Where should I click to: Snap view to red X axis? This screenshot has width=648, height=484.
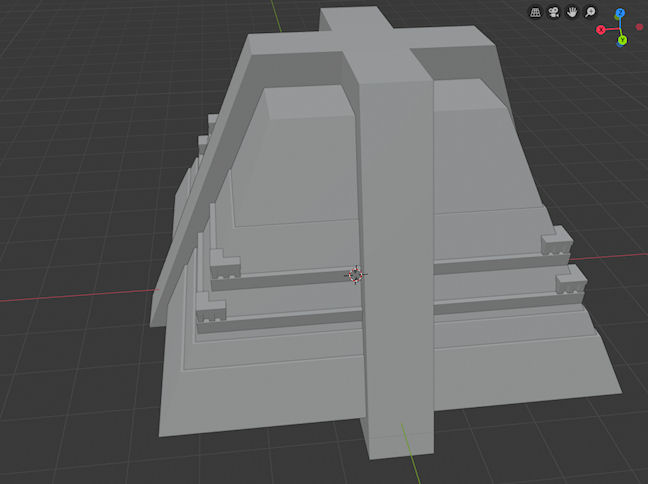[601, 30]
